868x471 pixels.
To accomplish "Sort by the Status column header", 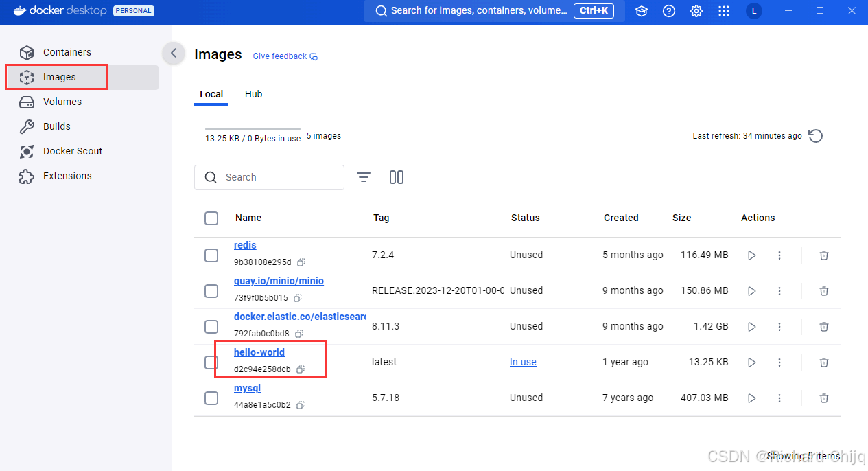I will pyautogui.click(x=526, y=218).
